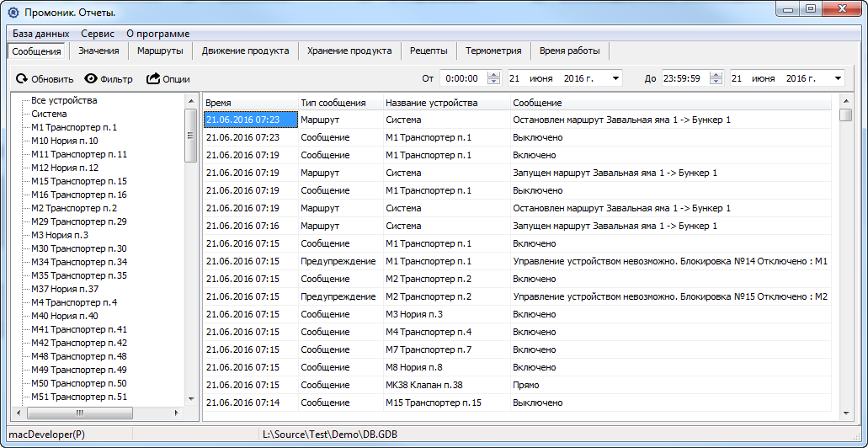Select M30 Транспортер п.30 in tree
Image resolution: width=868 pixels, height=448 pixels.
(x=79, y=248)
